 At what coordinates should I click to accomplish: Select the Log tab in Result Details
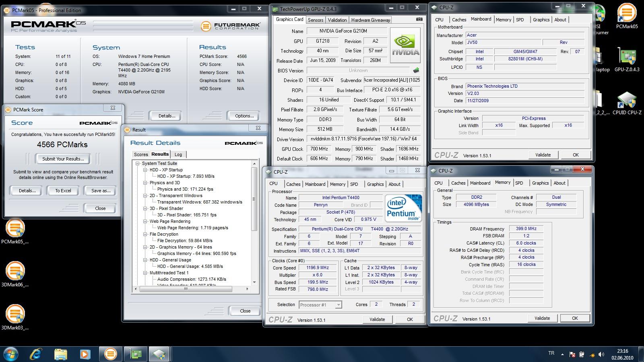click(x=178, y=154)
